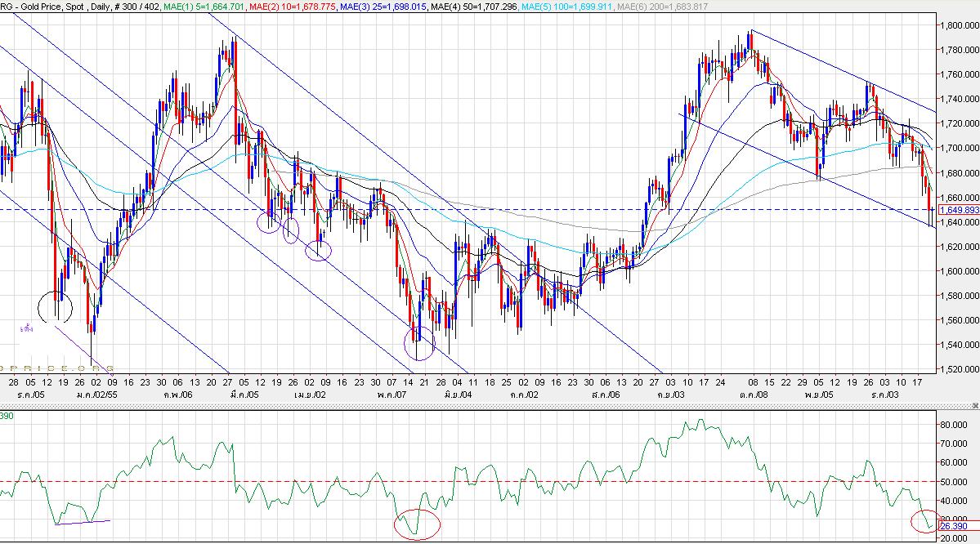Click the 'ก.ย./03' month label
980x544 pixels.
670,395
